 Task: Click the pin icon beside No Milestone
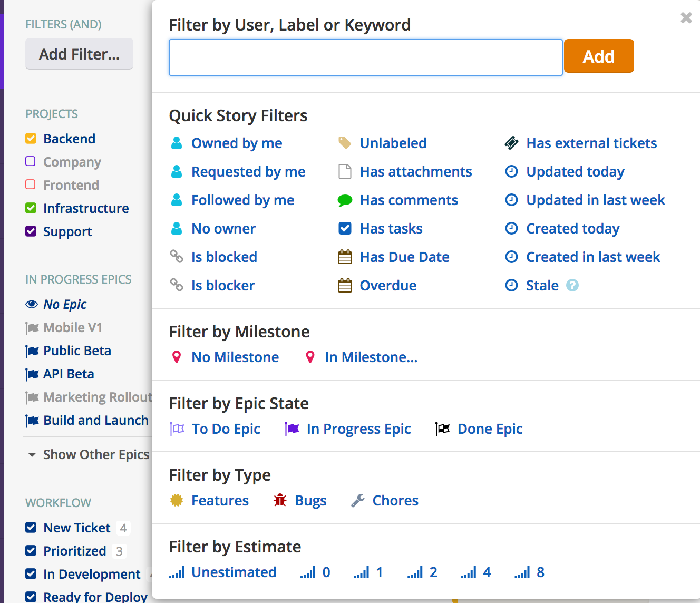tap(177, 357)
